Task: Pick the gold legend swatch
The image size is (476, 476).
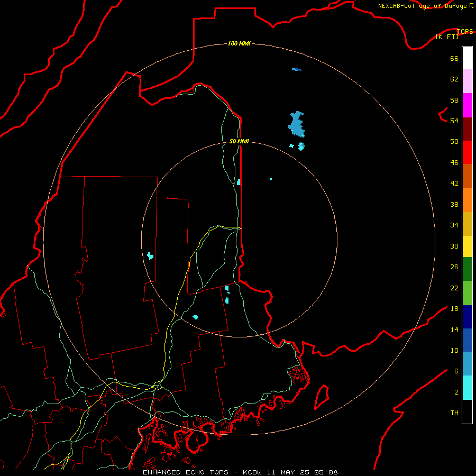Action: pyautogui.click(x=467, y=224)
